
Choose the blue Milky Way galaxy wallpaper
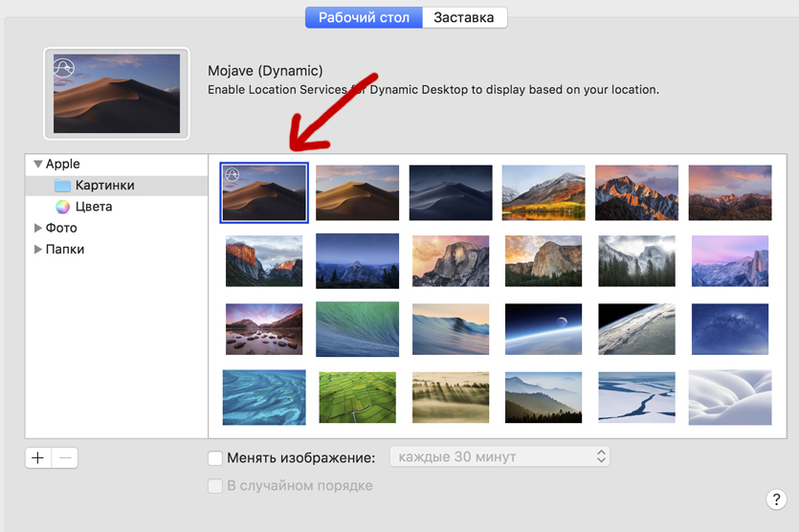(730, 329)
